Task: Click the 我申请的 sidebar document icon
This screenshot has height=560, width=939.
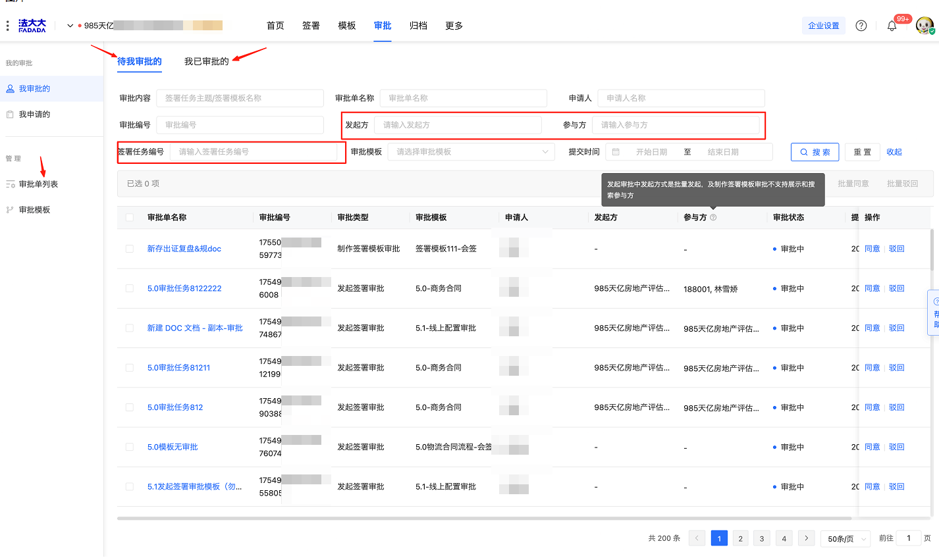Action: click(10, 114)
